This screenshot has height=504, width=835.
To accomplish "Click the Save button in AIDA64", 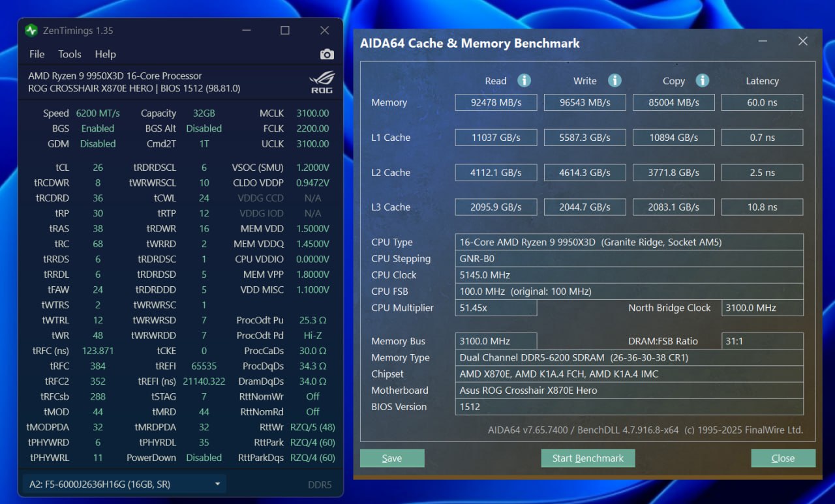I will 392,458.
